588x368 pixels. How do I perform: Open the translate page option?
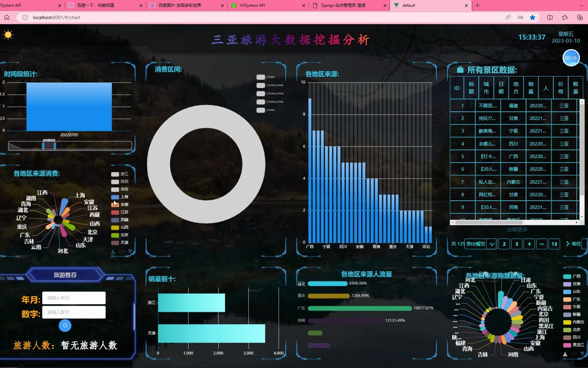tap(520, 17)
